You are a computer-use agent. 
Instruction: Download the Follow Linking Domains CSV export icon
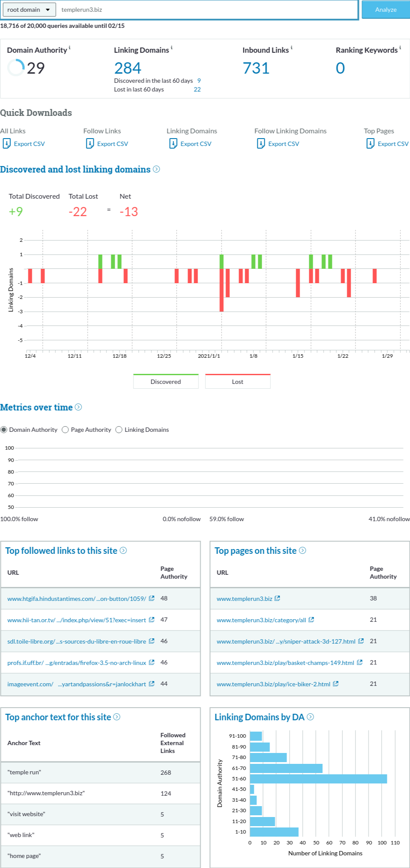tap(261, 143)
